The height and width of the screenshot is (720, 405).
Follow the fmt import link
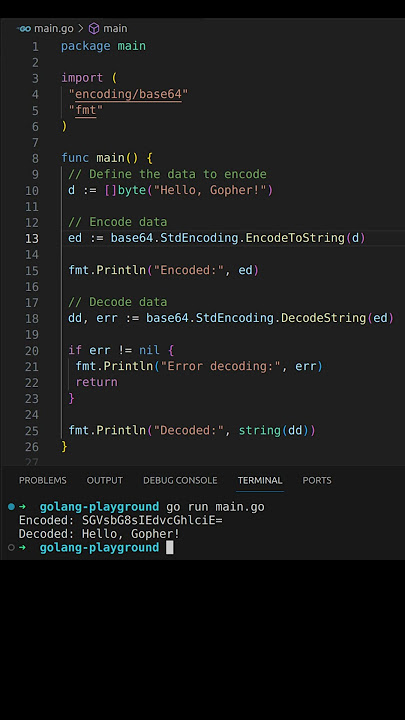click(x=86, y=110)
